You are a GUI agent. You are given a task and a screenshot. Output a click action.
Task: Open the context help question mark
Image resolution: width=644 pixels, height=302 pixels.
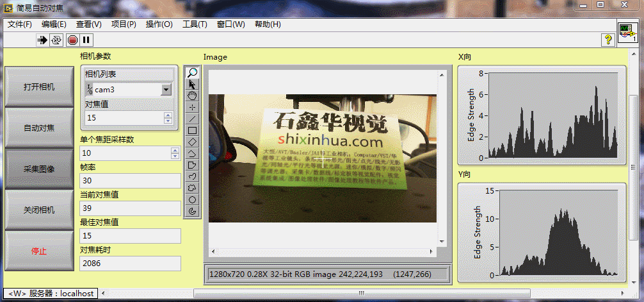(608, 40)
